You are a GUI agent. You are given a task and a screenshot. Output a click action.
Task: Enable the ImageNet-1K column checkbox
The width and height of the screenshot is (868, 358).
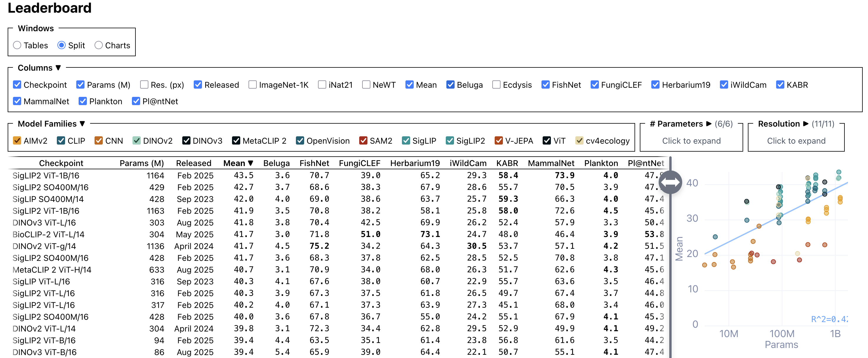(252, 84)
